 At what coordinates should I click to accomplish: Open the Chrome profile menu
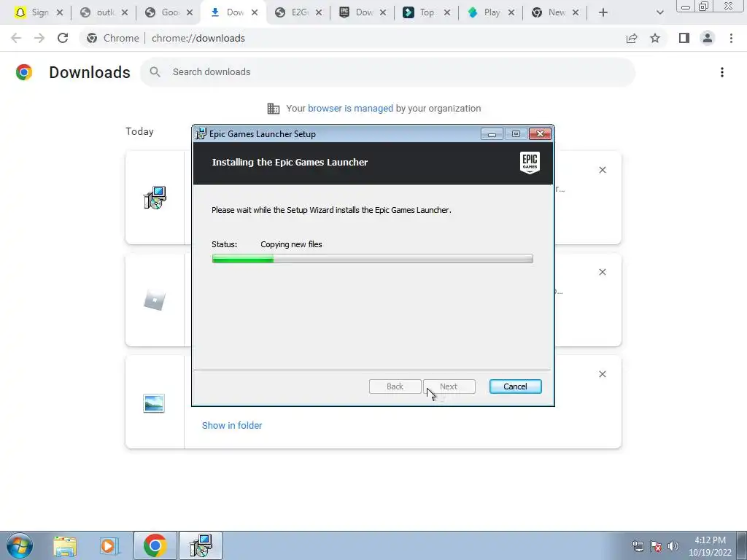[708, 38]
